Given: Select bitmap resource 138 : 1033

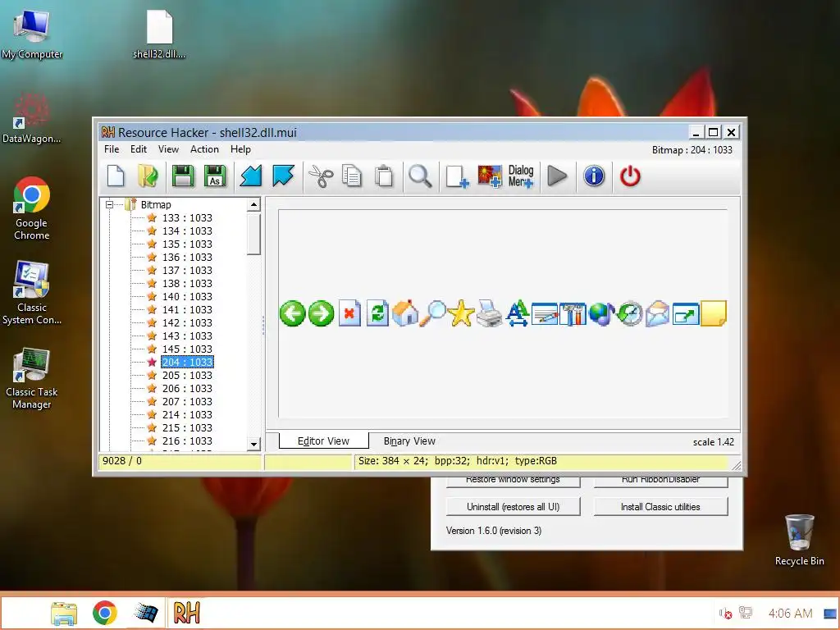Looking at the screenshot, I should (x=187, y=283).
